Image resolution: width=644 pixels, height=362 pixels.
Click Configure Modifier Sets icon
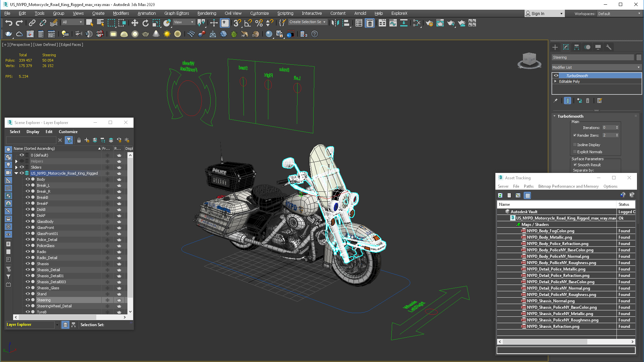pyautogui.click(x=600, y=101)
